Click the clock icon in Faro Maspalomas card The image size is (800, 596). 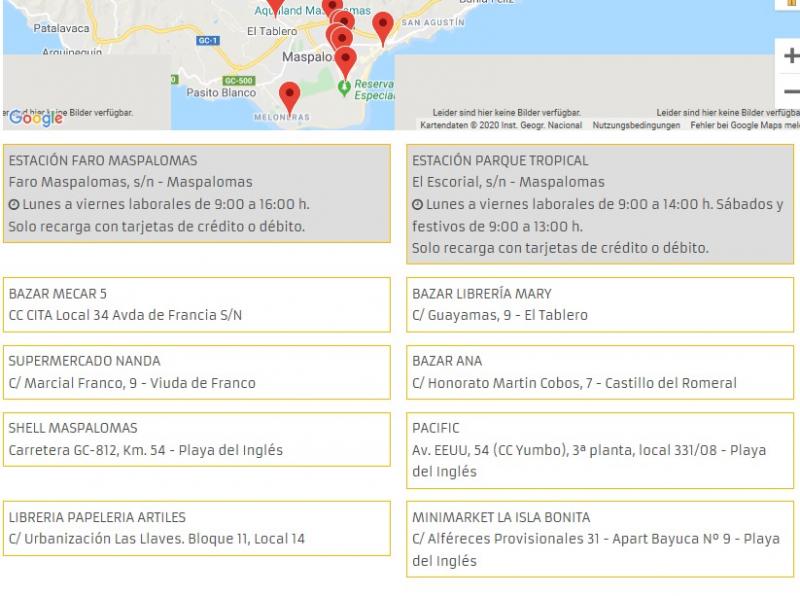coord(14,205)
